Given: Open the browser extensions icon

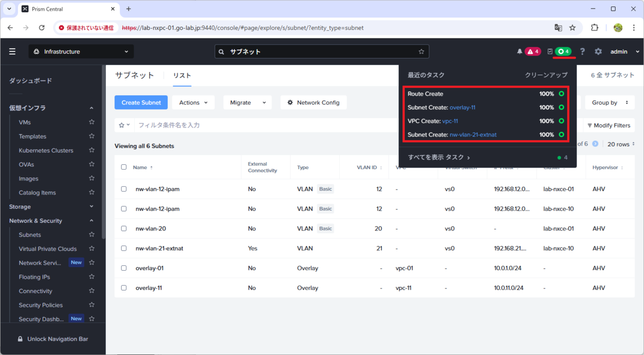Looking at the screenshot, I should pos(595,27).
